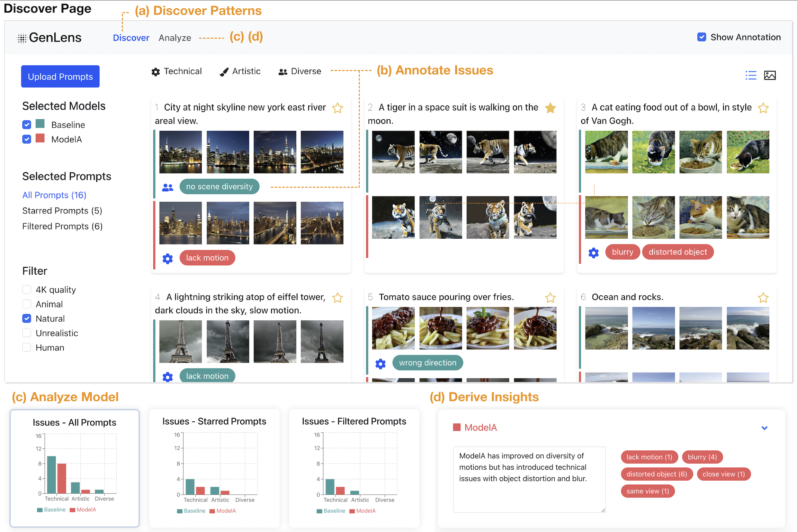Viewport: 797px width, 532px height.
Task: Collapse the ModelA insights chevron
Action: pos(764,428)
